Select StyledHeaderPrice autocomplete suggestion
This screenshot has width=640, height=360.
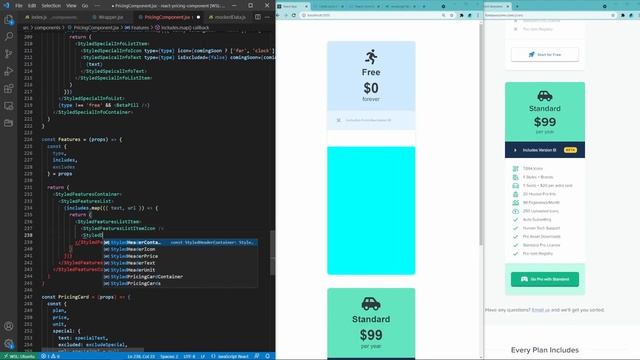click(180, 256)
